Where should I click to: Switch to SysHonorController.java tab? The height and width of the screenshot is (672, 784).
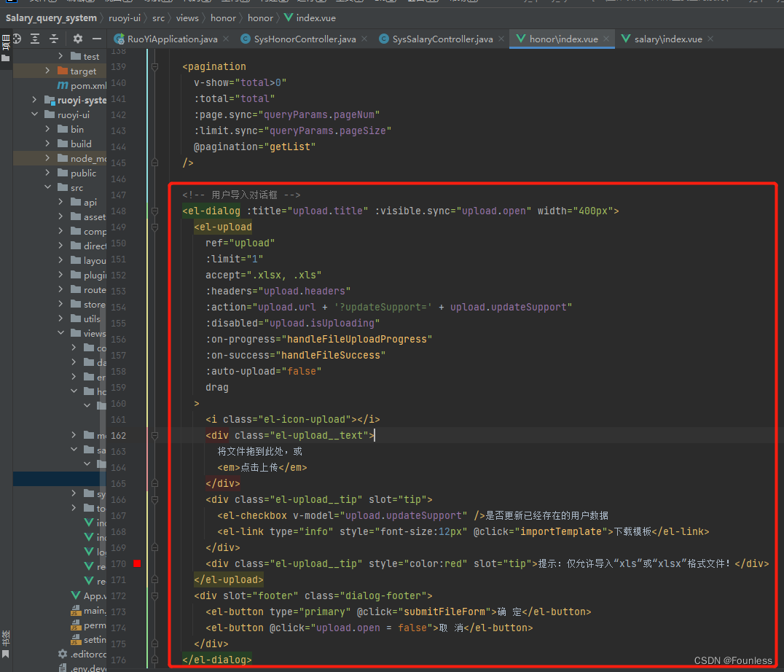[305, 39]
